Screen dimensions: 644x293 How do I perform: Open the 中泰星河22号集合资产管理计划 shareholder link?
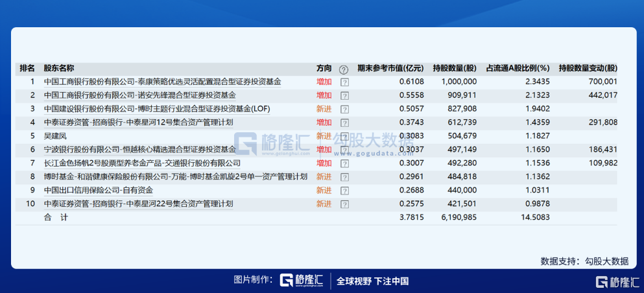pyautogui.click(x=138, y=204)
